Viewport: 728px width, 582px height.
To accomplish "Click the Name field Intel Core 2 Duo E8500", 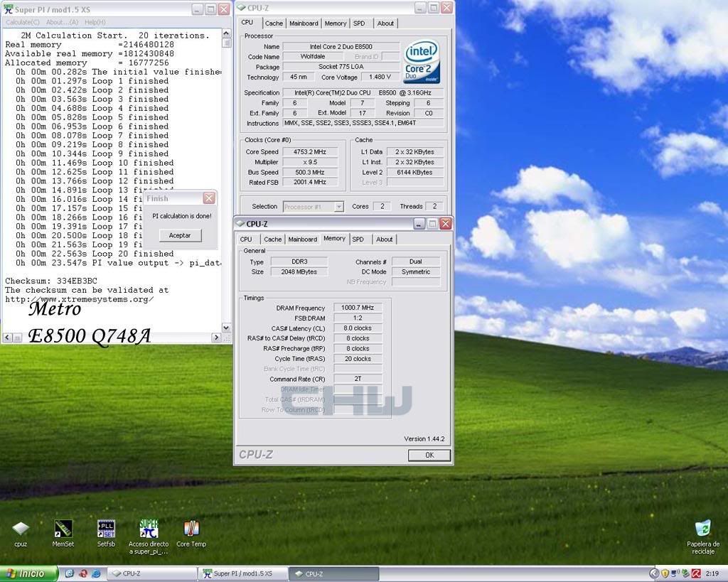I will tap(341, 46).
